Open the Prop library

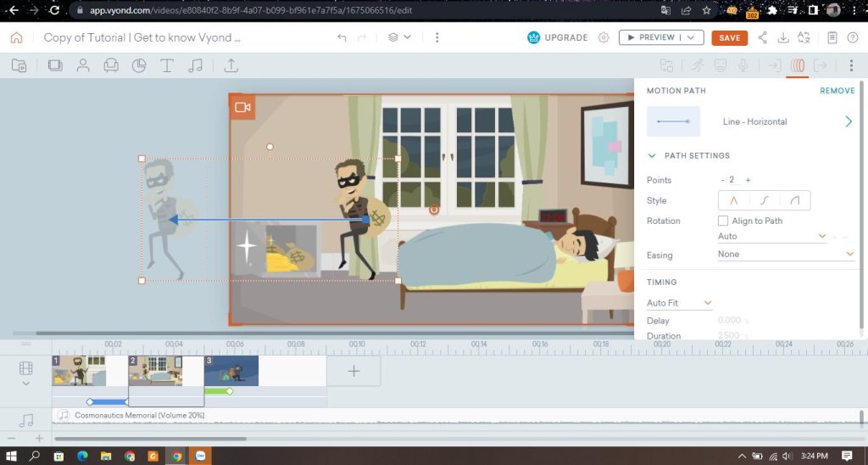point(111,65)
